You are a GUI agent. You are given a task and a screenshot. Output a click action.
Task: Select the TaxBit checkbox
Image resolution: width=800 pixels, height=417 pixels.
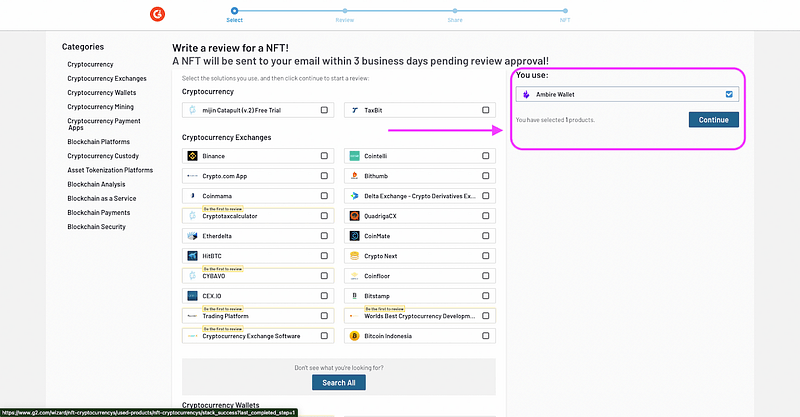pyautogui.click(x=485, y=110)
